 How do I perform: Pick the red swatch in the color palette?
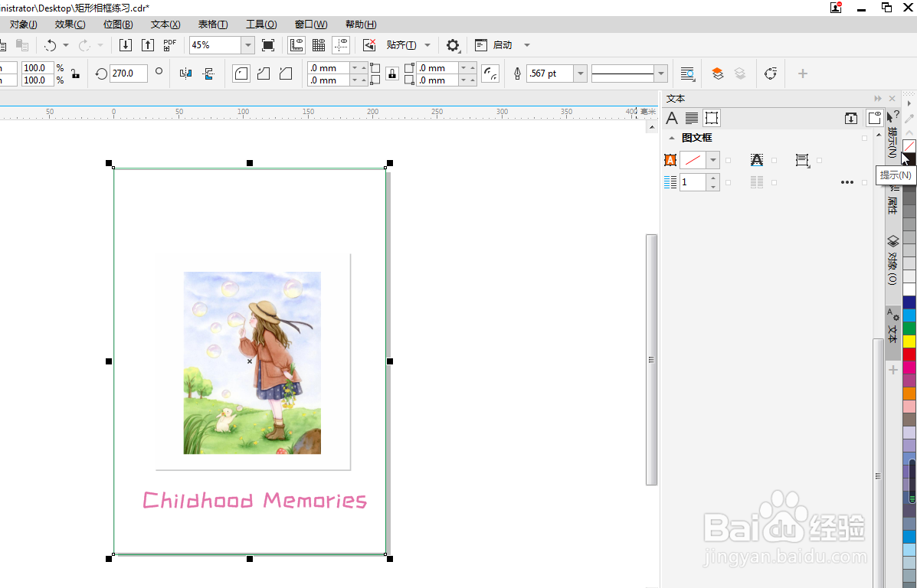click(x=909, y=354)
